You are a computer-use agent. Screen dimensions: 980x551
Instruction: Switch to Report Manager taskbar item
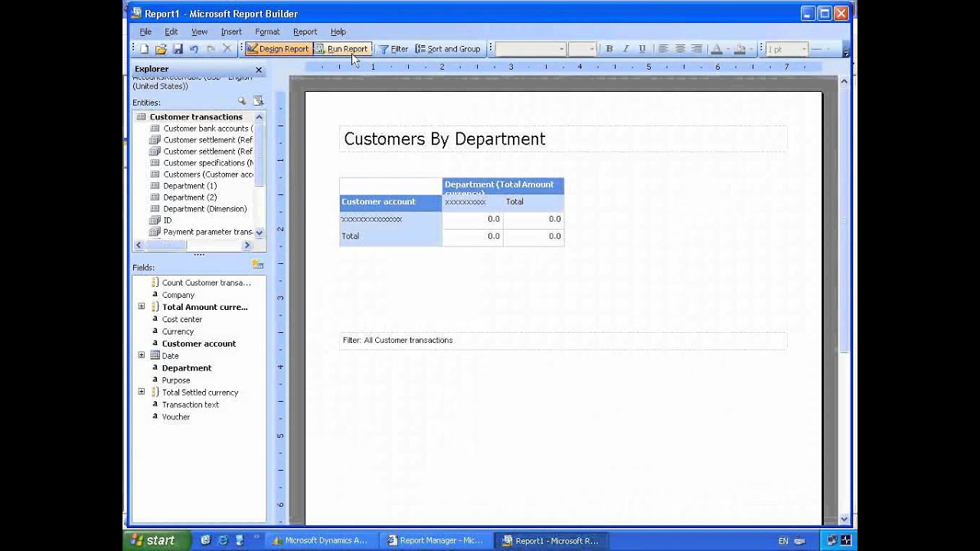pyautogui.click(x=438, y=540)
